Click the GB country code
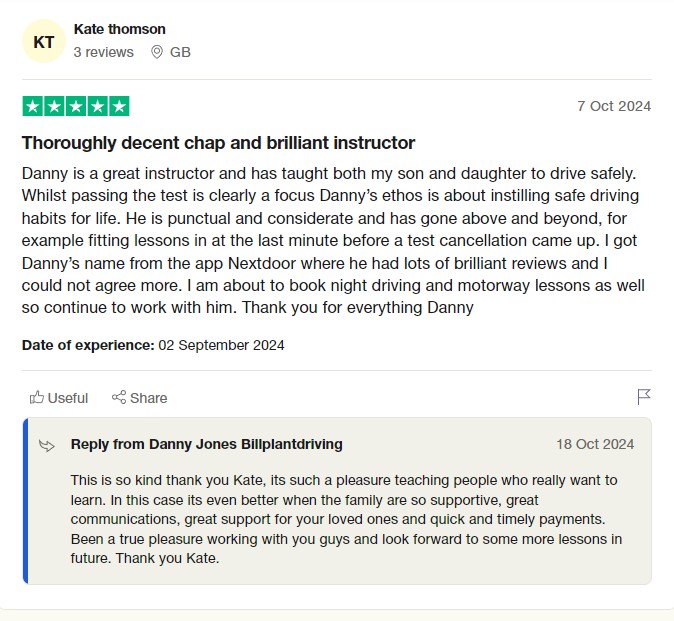 pyautogui.click(x=180, y=52)
